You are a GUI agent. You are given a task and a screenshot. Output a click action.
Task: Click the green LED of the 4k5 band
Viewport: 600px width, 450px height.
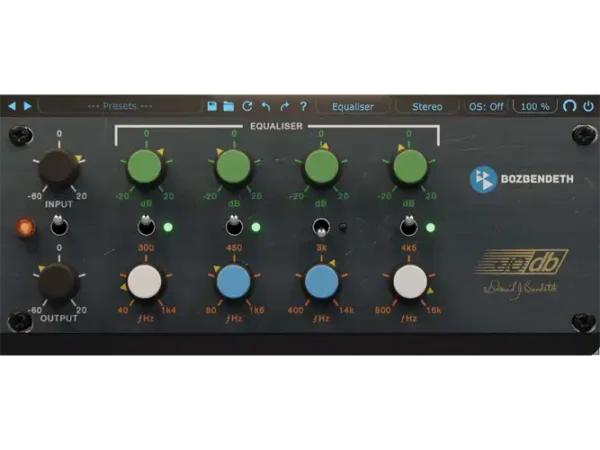(x=430, y=228)
